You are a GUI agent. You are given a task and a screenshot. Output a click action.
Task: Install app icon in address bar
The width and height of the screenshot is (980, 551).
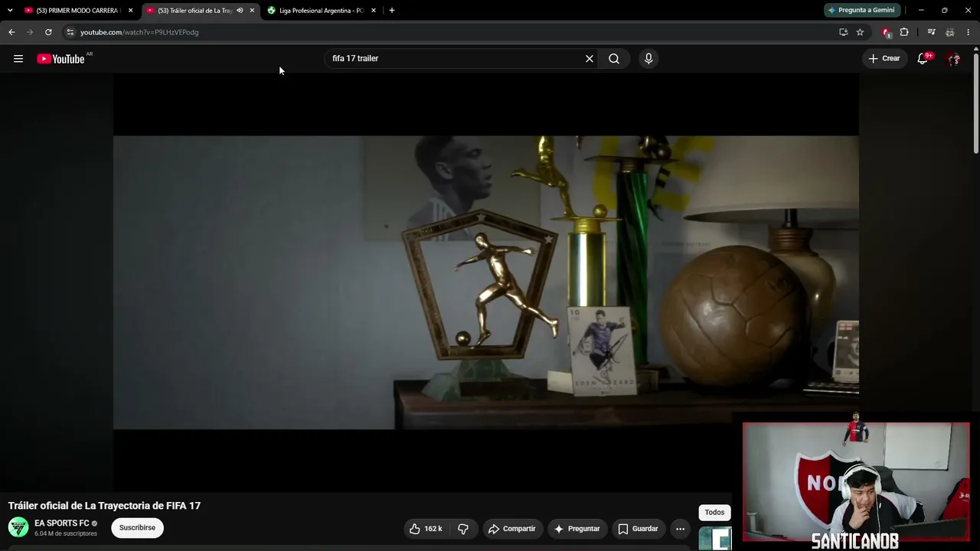(x=843, y=32)
